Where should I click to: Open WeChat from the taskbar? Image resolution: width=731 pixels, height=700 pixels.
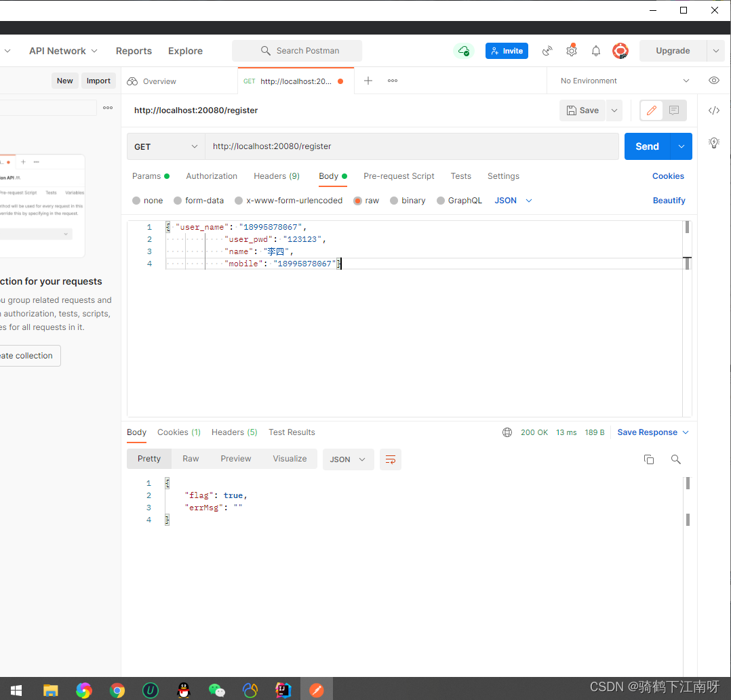point(217,690)
